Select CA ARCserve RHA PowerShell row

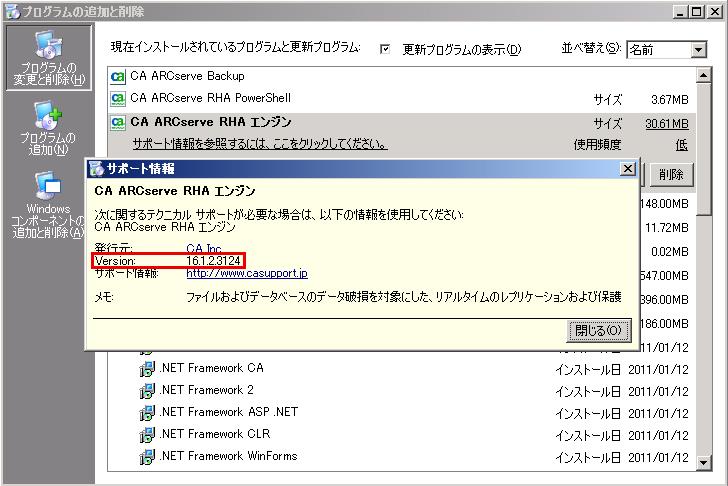[402, 98]
